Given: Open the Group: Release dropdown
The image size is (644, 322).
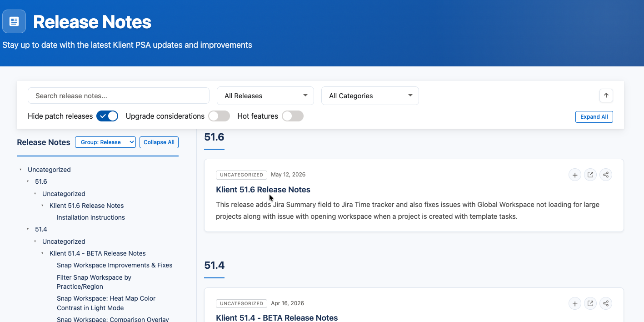Looking at the screenshot, I should pos(105,142).
